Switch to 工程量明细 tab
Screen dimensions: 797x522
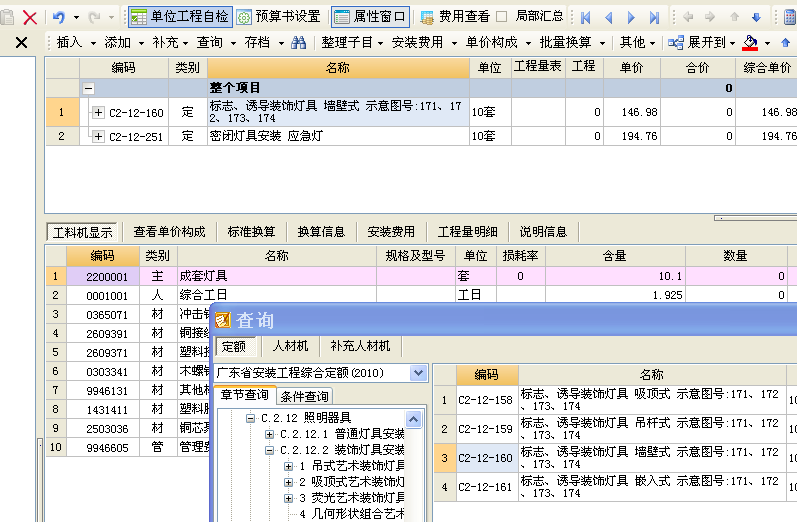pos(467,232)
